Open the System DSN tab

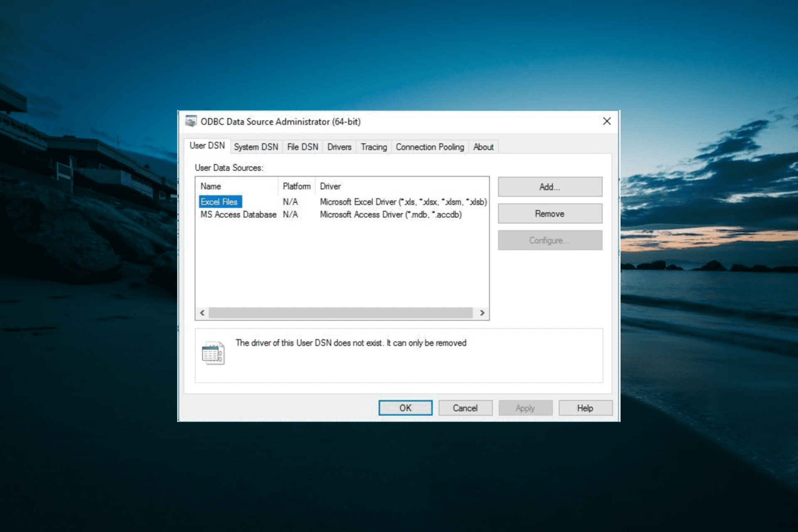click(x=256, y=147)
